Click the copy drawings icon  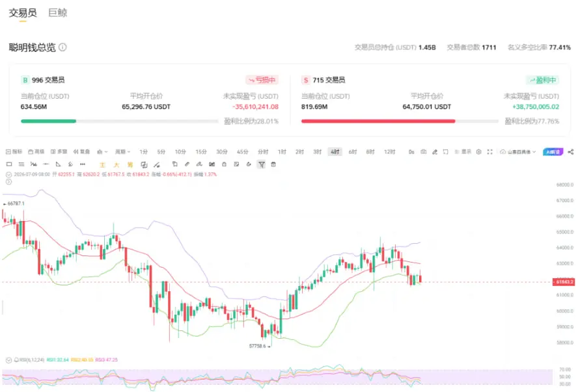point(175,164)
